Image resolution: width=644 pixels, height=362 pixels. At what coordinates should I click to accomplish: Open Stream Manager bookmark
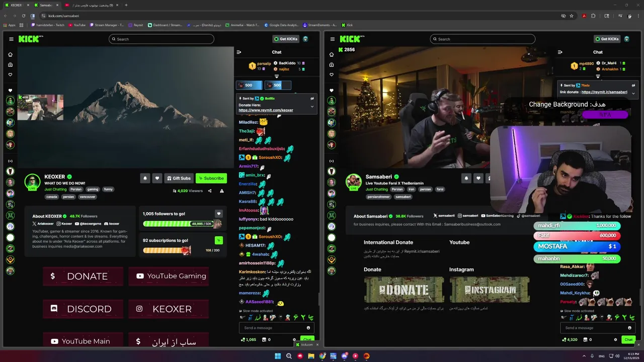click(x=106, y=25)
